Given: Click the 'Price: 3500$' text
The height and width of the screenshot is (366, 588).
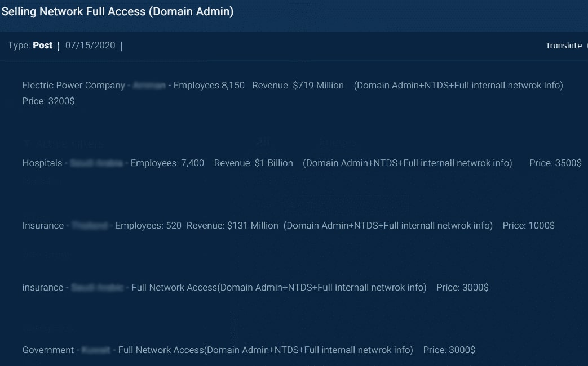Looking at the screenshot, I should (555, 163).
